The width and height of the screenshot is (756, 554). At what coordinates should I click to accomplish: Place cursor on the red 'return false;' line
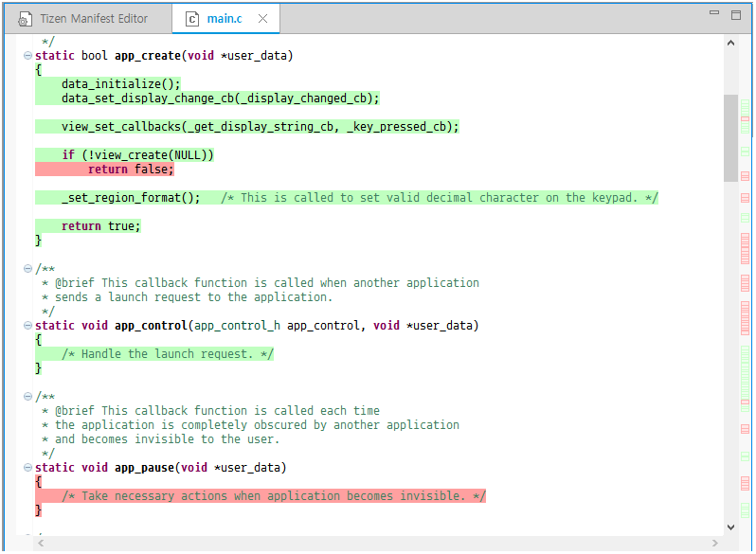click(x=131, y=170)
